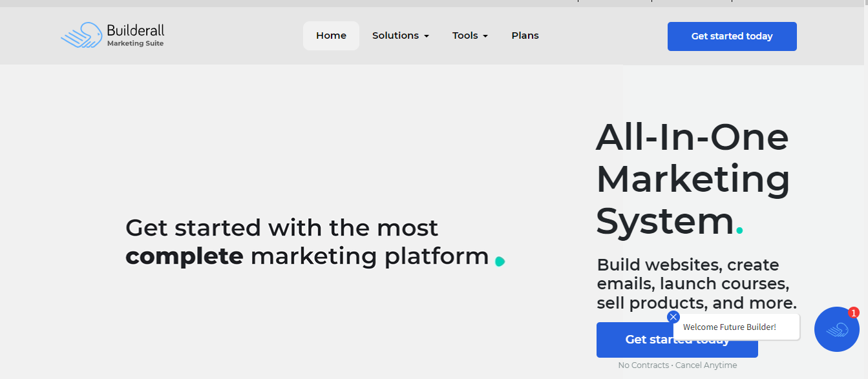
Task: Dismiss the Welcome Future Builder popup
Action: [673, 317]
